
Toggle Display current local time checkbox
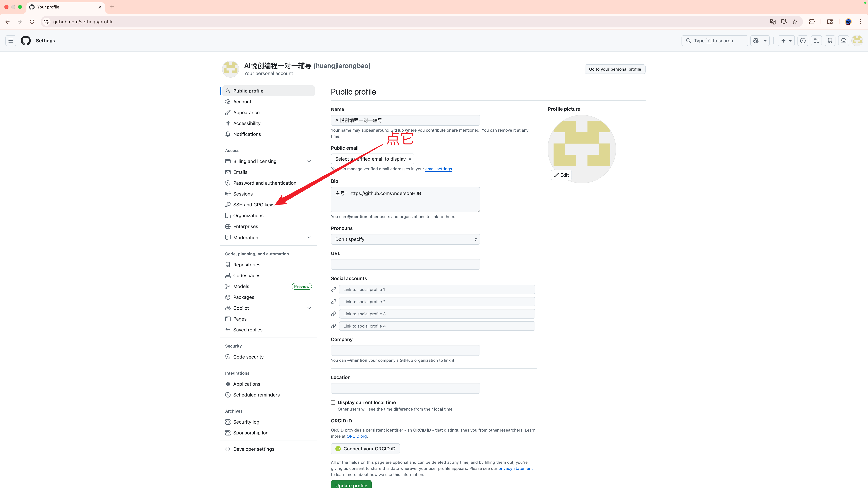[333, 402]
